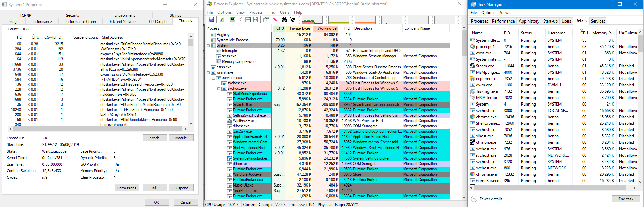This screenshot has height=207, width=644.
Task: Click the red Kill Process icon
Action: pos(274,19)
